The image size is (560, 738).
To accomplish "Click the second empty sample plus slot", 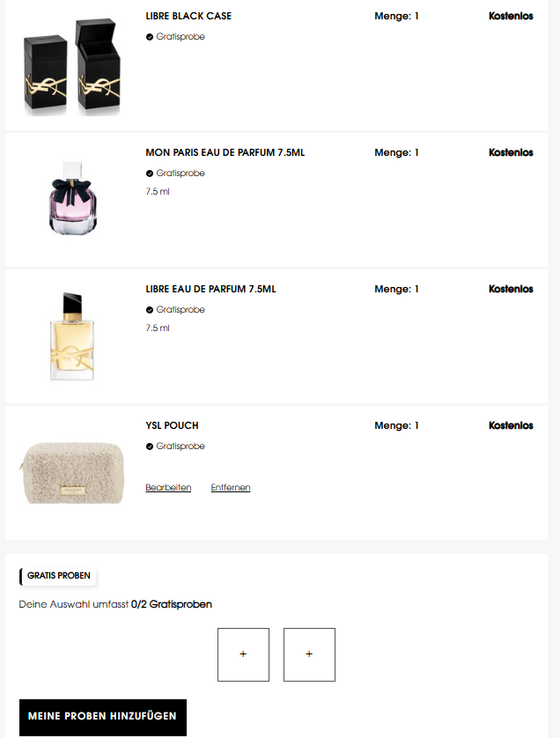I will 309,654.
